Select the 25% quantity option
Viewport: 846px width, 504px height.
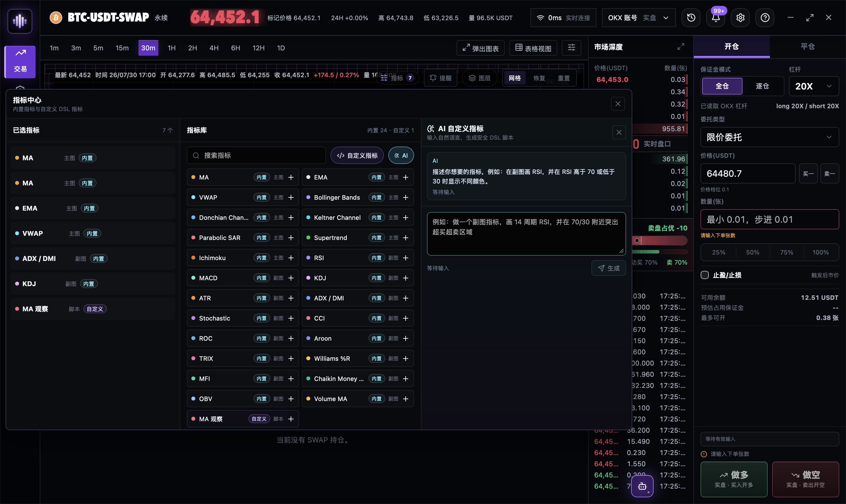tap(719, 252)
